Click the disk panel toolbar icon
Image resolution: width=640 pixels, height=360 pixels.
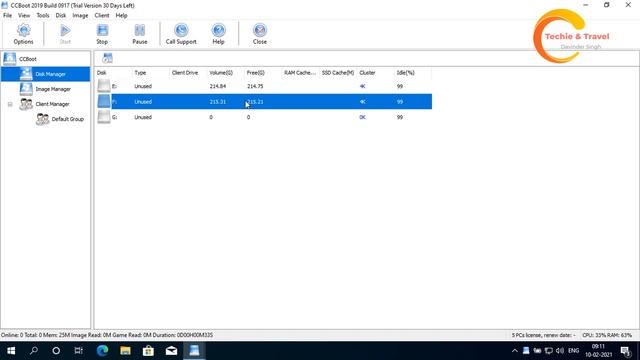pos(107,58)
